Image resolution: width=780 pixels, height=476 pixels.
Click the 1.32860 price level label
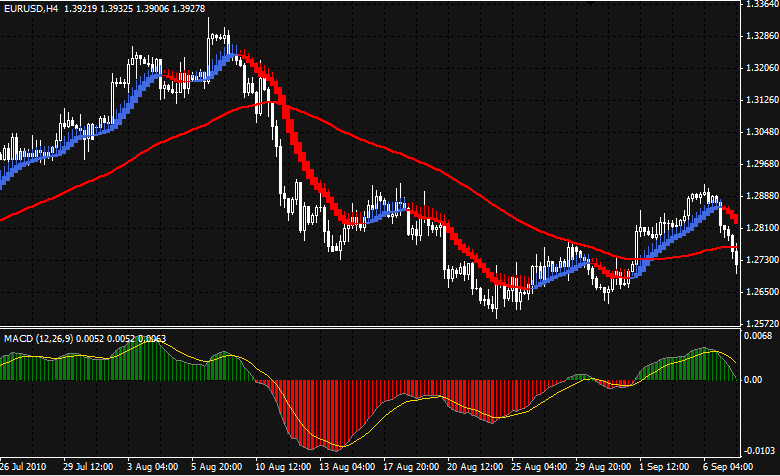pos(762,36)
